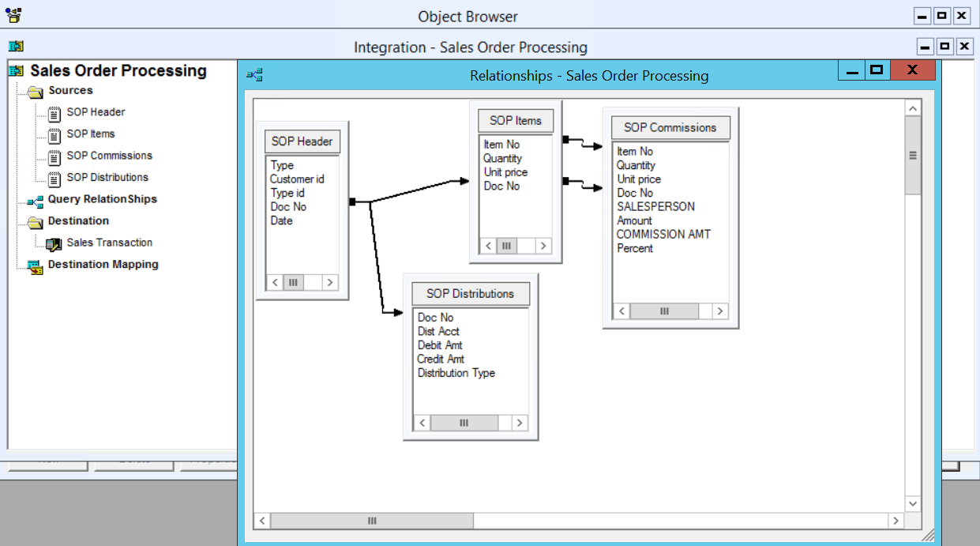Click the Relationships window title bar icon
This screenshot has width=980, height=546.
[x=254, y=76]
